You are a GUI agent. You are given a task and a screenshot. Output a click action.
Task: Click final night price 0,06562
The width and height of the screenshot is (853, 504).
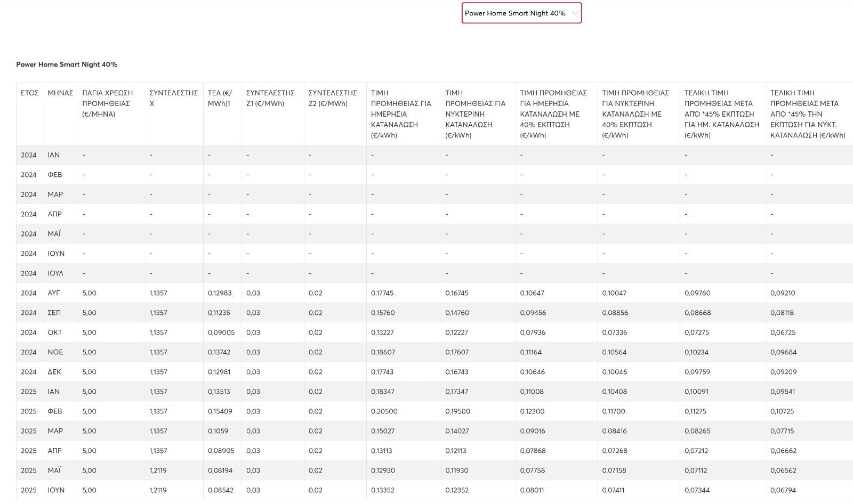(783, 470)
